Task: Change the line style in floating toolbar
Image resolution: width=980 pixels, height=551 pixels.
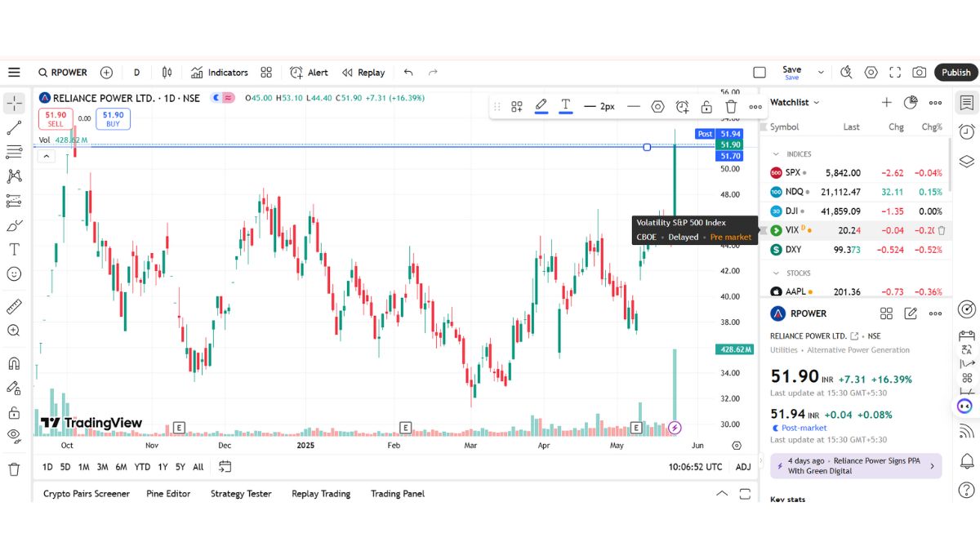Action: coord(634,107)
